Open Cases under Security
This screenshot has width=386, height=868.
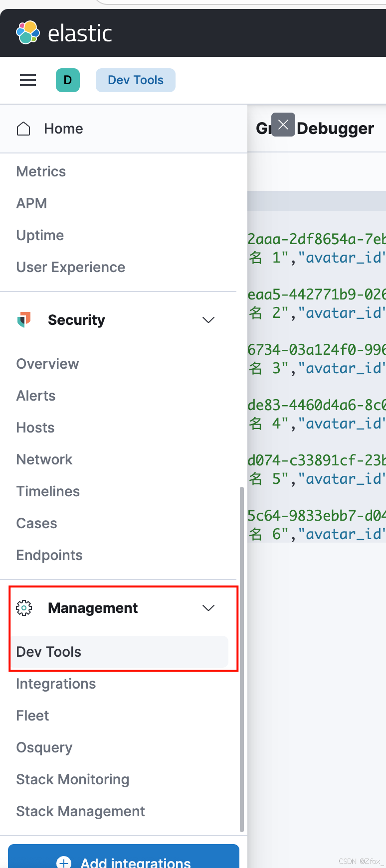[x=36, y=523]
